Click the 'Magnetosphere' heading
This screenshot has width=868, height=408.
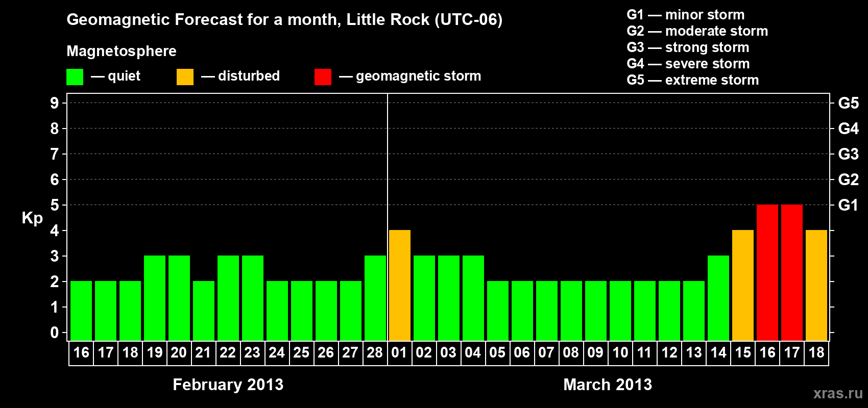click(x=122, y=51)
